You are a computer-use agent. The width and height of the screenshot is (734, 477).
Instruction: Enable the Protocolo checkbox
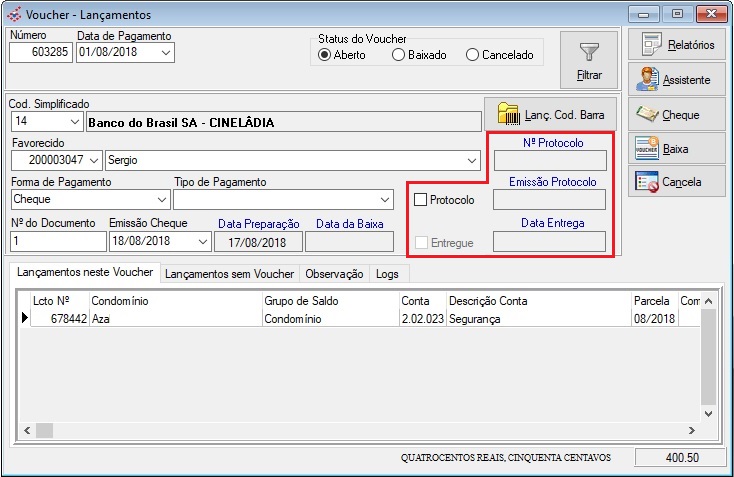click(x=421, y=200)
